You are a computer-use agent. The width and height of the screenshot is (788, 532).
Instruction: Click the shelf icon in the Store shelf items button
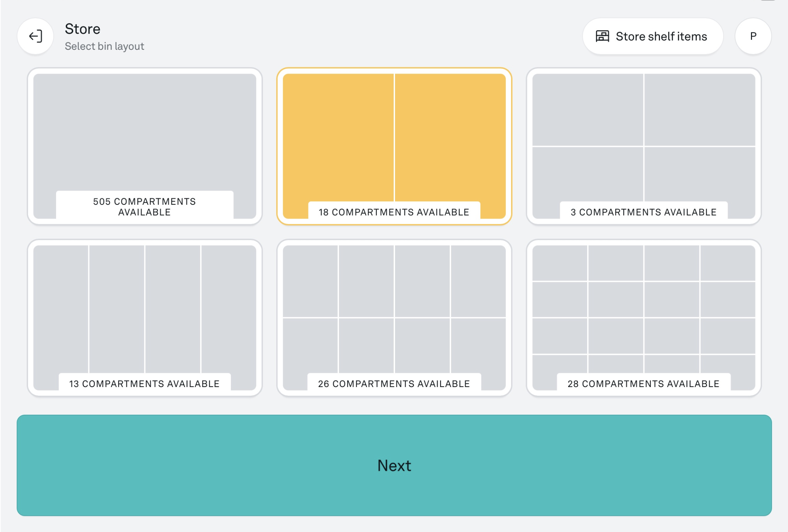point(602,36)
